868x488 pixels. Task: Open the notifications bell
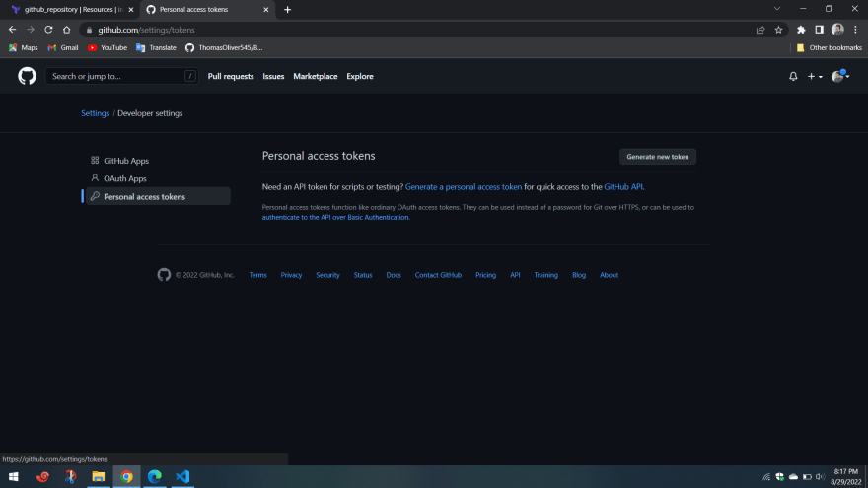point(793,76)
